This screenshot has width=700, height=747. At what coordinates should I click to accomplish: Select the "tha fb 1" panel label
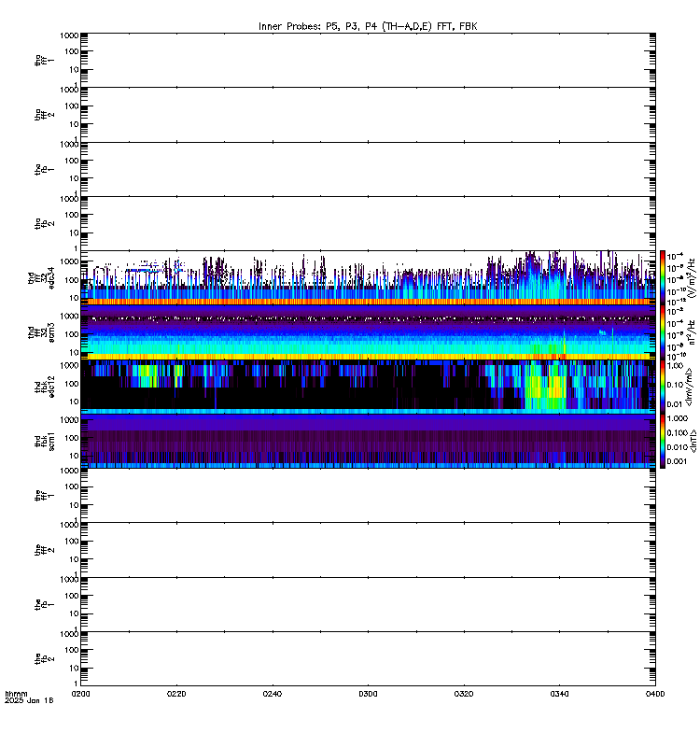[44, 170]
